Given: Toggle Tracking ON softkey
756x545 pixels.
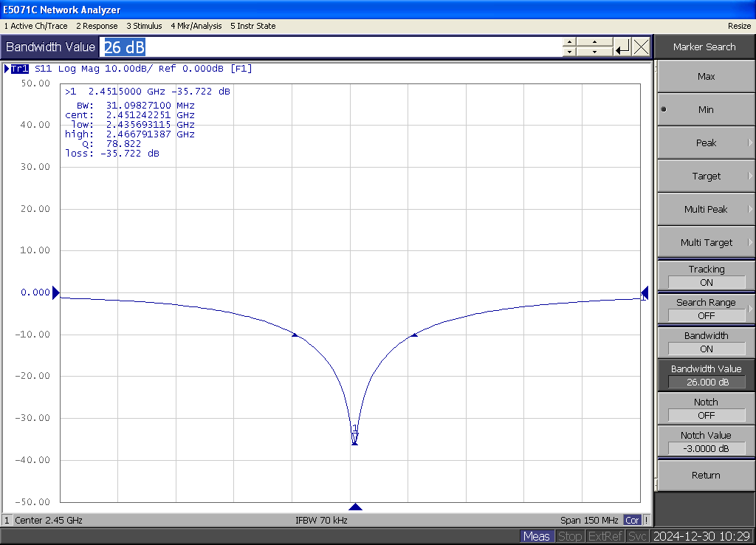Looking at the screenshot, I should (x=706, y=275).
